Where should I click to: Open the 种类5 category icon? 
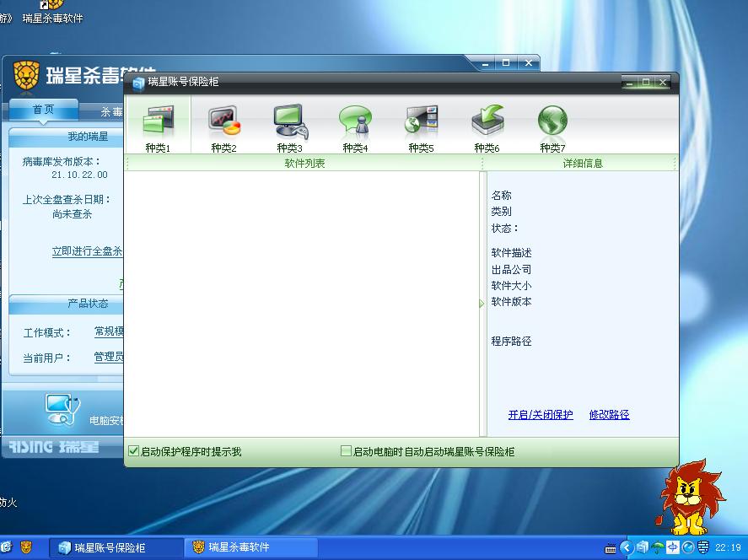click(x=421, y=122)
